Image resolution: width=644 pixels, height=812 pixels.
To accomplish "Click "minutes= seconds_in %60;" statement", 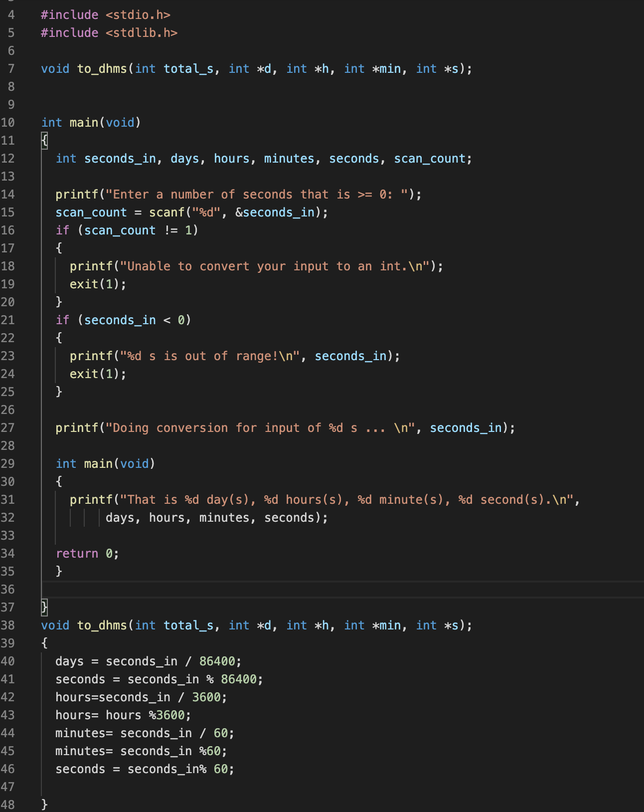I will (x=142, y=751).
